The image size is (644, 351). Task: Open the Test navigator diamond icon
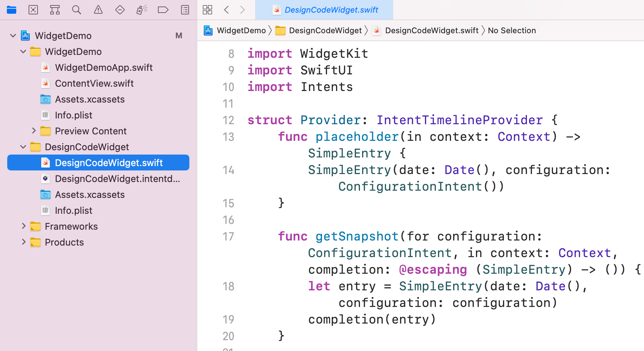pos(120,10)
